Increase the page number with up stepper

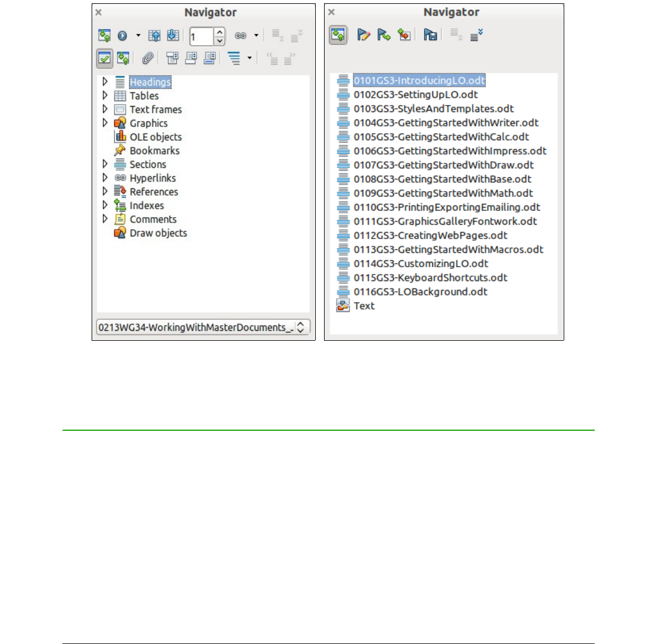[x=220, y=32]
